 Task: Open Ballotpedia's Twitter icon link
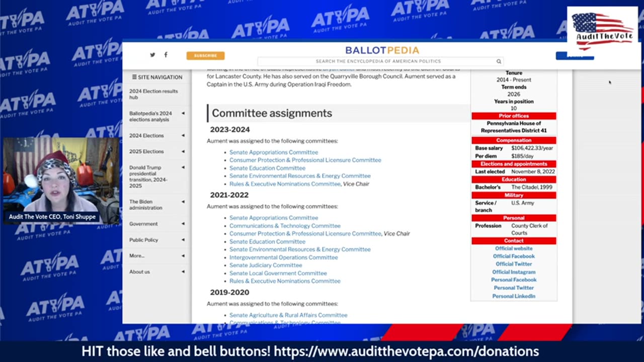[152, 55]
